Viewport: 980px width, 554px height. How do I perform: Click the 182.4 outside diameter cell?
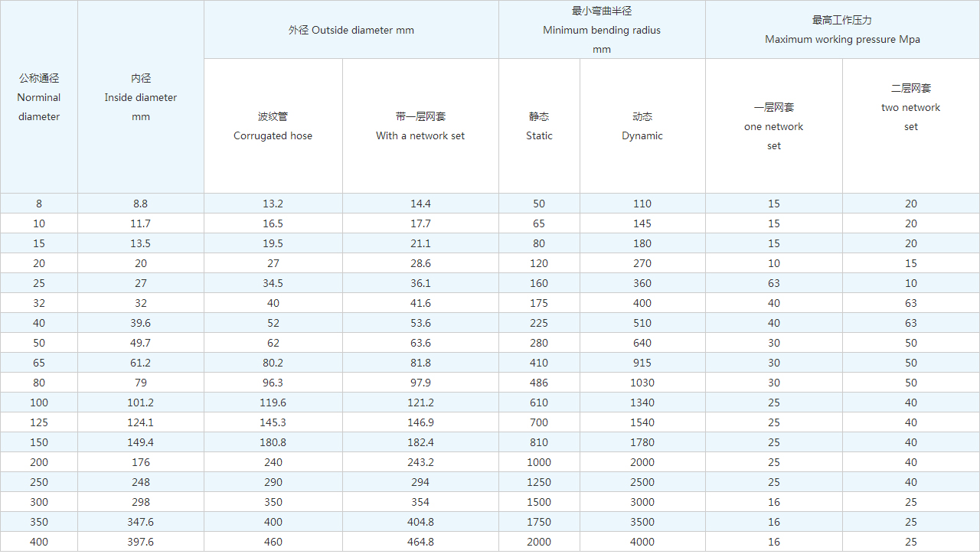coord(420,442)
